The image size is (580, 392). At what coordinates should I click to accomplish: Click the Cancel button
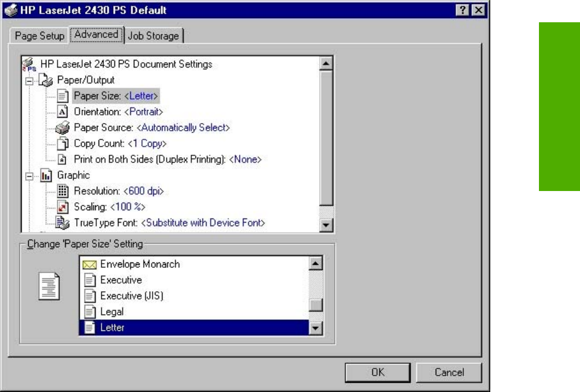(449, 373)
